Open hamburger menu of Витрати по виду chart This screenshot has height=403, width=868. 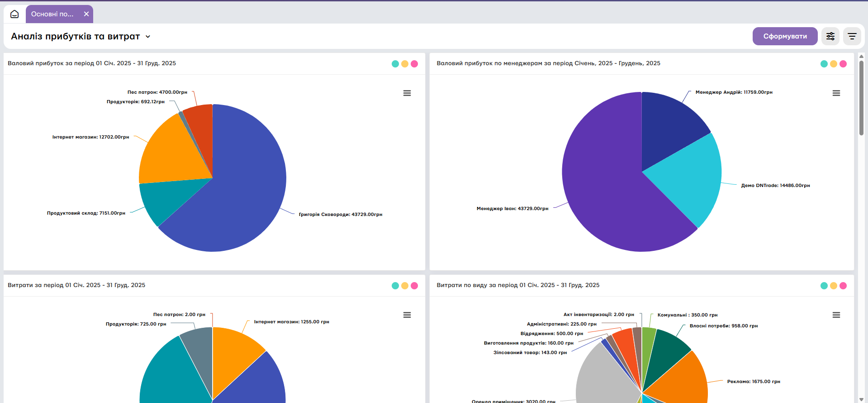[836, 315]
